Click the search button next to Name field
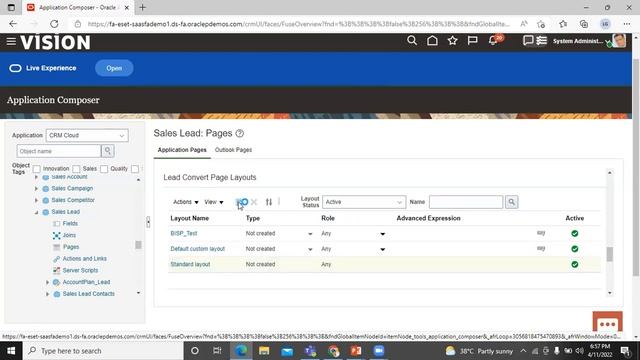 point(511,202)
